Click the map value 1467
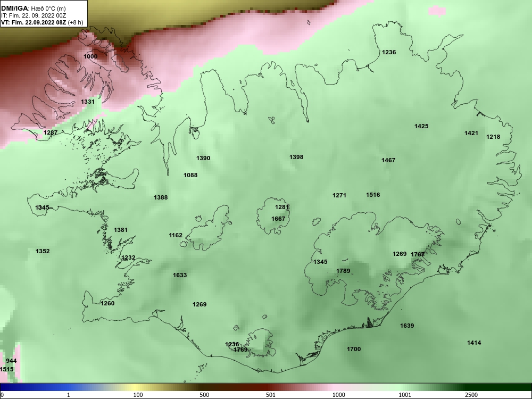532x399 pixels. point(388,160)
